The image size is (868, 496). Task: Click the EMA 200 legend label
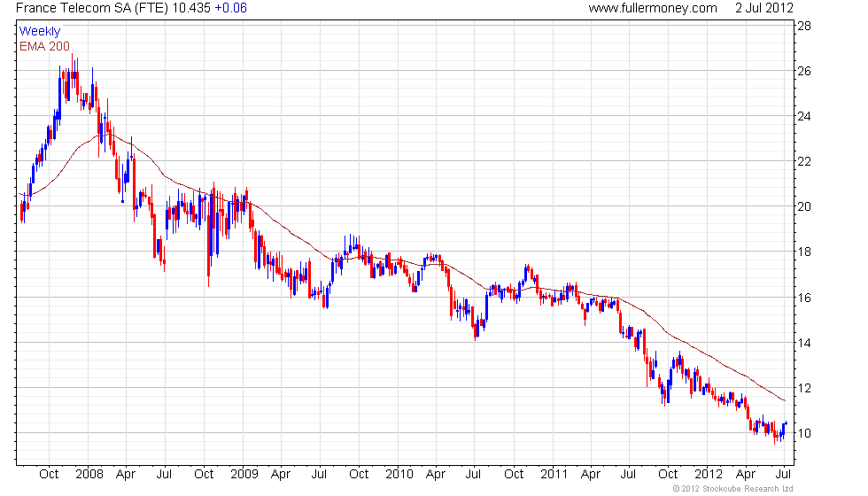click(44, 46)
